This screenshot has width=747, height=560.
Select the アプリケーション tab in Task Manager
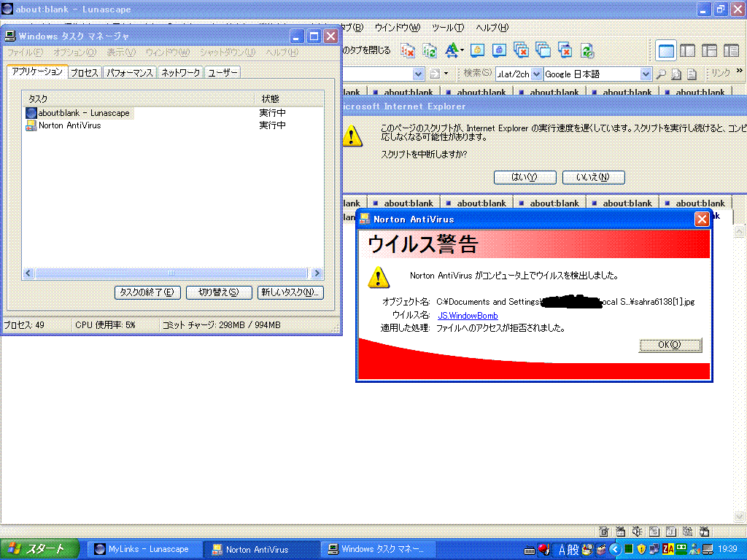tap(37, 71)
